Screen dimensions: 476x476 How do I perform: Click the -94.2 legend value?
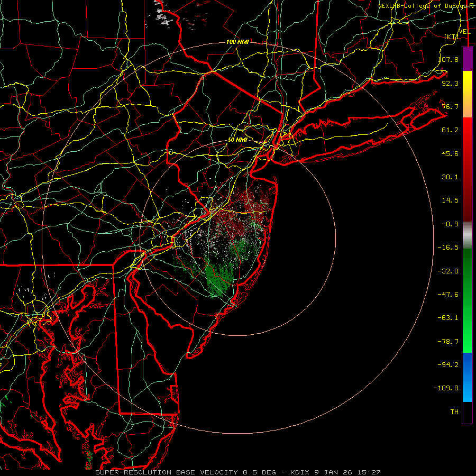[448, 365]
